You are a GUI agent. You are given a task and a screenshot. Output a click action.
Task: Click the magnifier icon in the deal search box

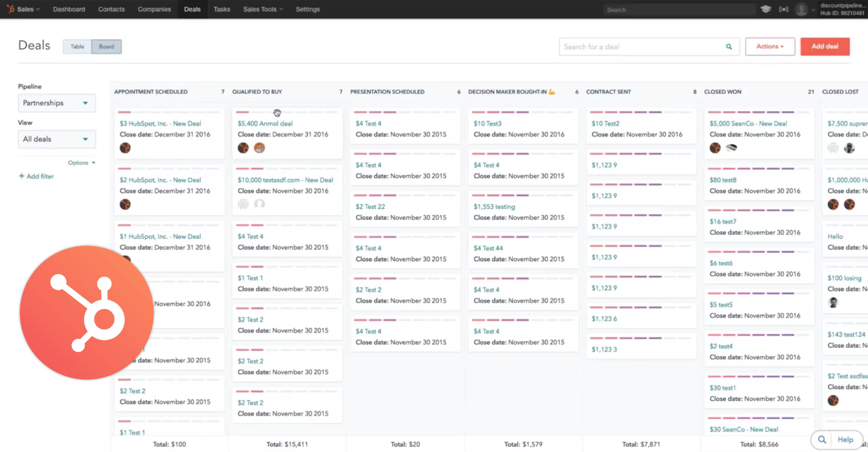729,47
